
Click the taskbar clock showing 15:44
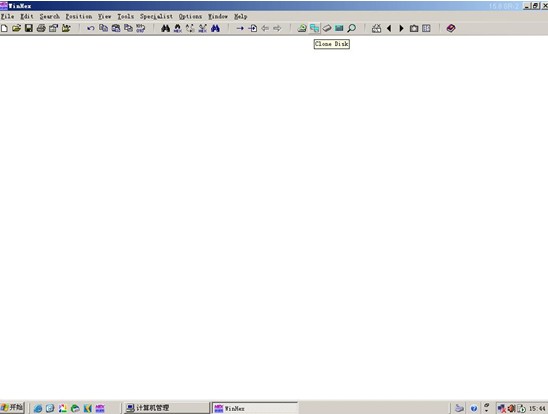538,408
